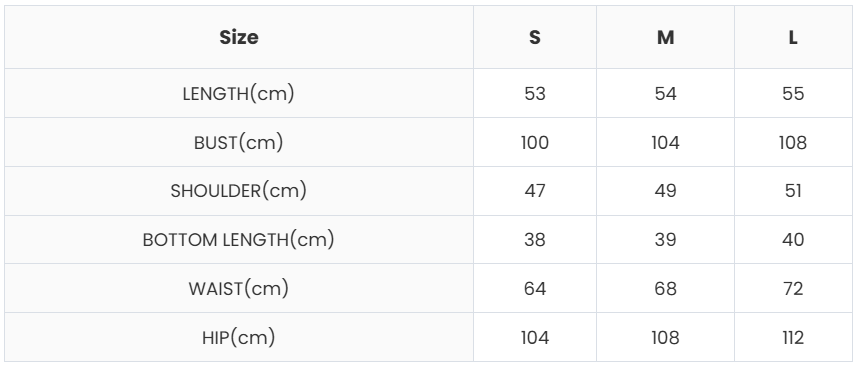Select waist value 64 for size S

point(535,289)
